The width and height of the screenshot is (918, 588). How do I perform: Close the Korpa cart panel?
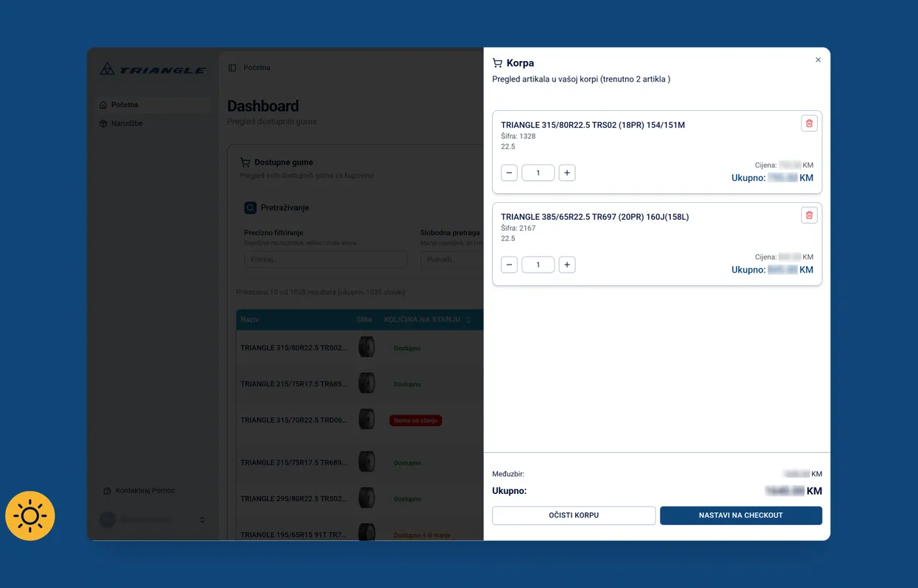click(818, 60)
